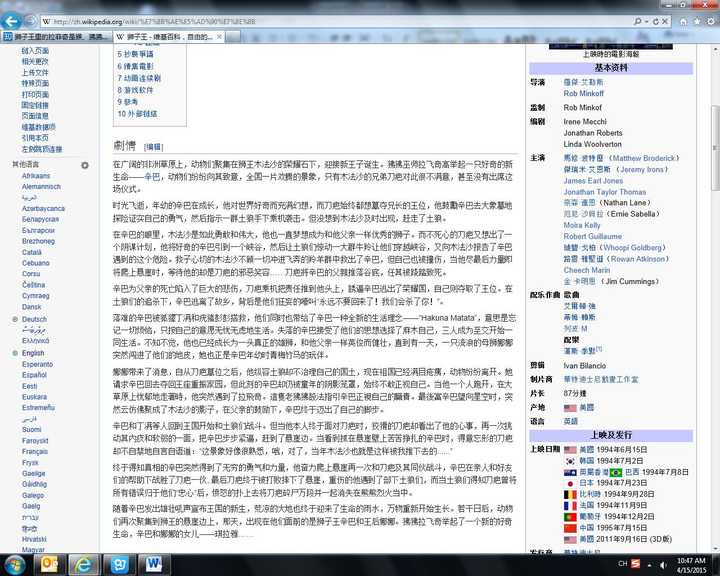This screenshot has height=576, width=720.
Task: Jump to contents entry 5 抄袭争议
Action: pyautogui.click(x=135, y=54)
